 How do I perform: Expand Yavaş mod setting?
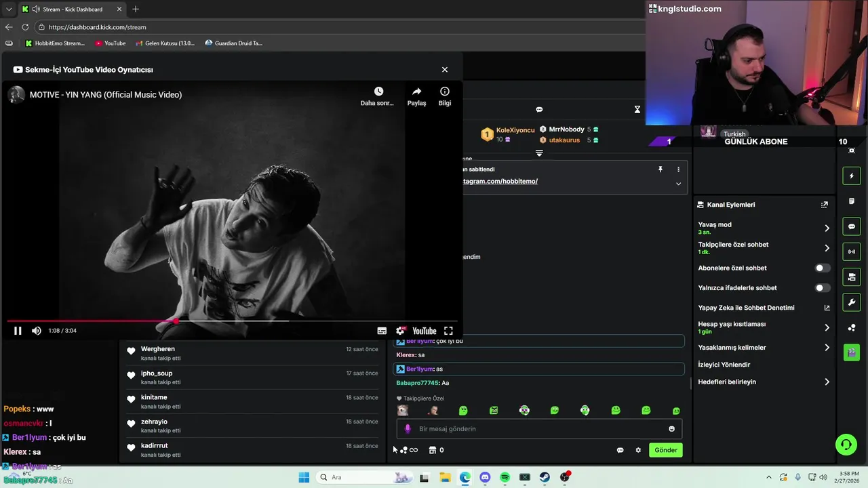coord(764,228)
